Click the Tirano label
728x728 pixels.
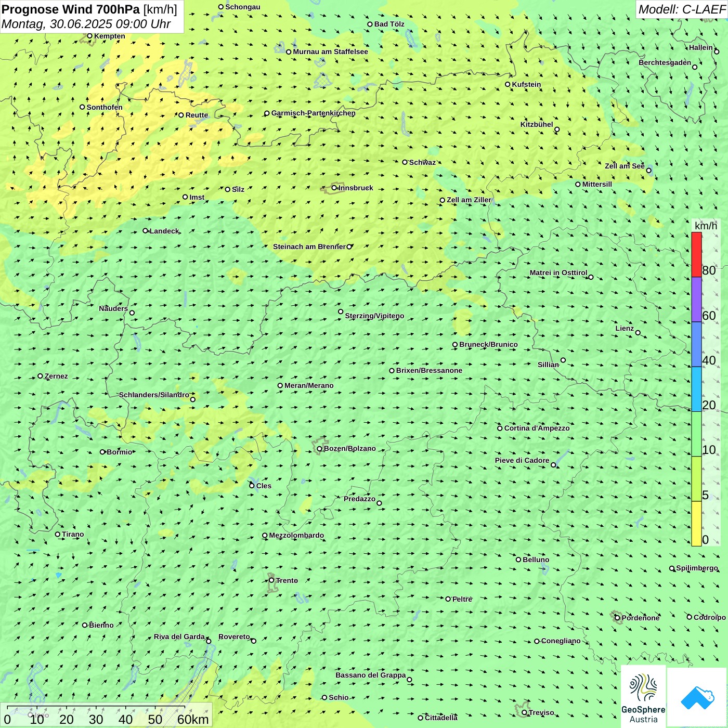[73, 534]
